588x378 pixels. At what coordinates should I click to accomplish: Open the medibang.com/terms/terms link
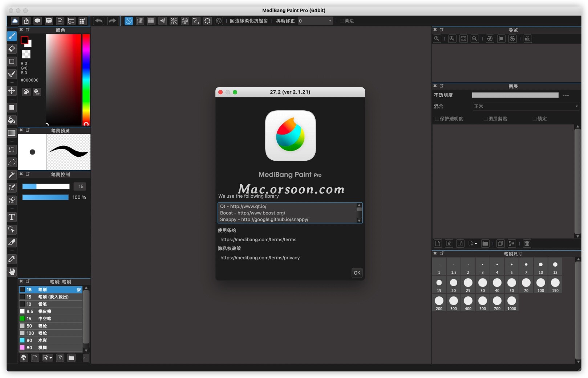[x=258, y=239]
